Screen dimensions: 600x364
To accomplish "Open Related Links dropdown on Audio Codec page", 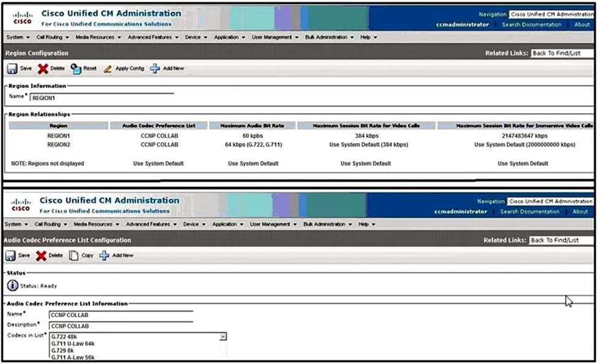I will point(560,240).
